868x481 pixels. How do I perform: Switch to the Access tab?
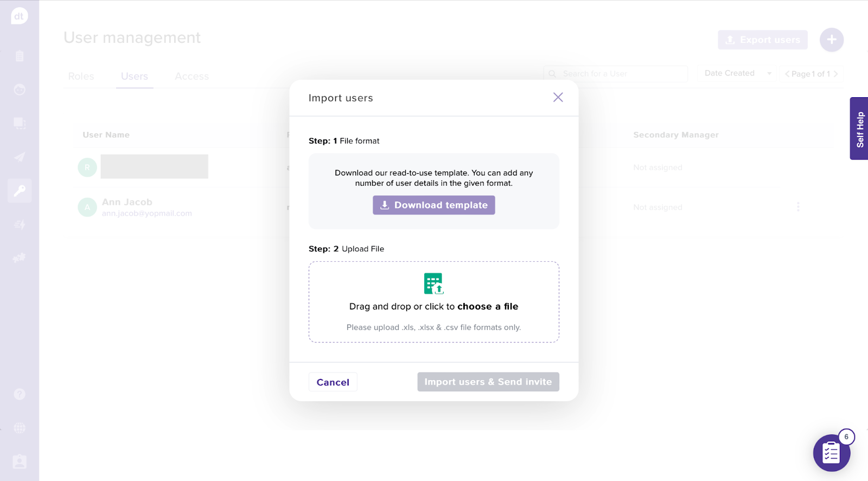click(192, 77)
